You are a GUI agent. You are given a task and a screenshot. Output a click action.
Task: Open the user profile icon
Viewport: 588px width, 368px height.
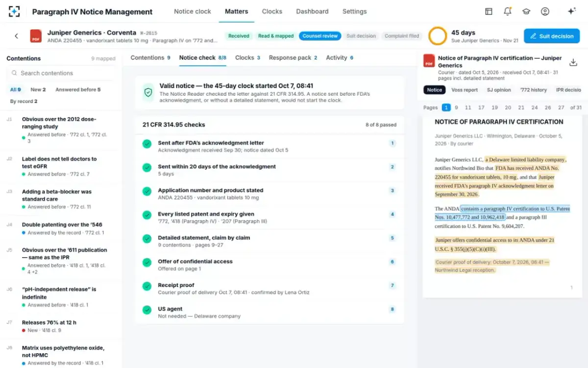coord(545,11)
